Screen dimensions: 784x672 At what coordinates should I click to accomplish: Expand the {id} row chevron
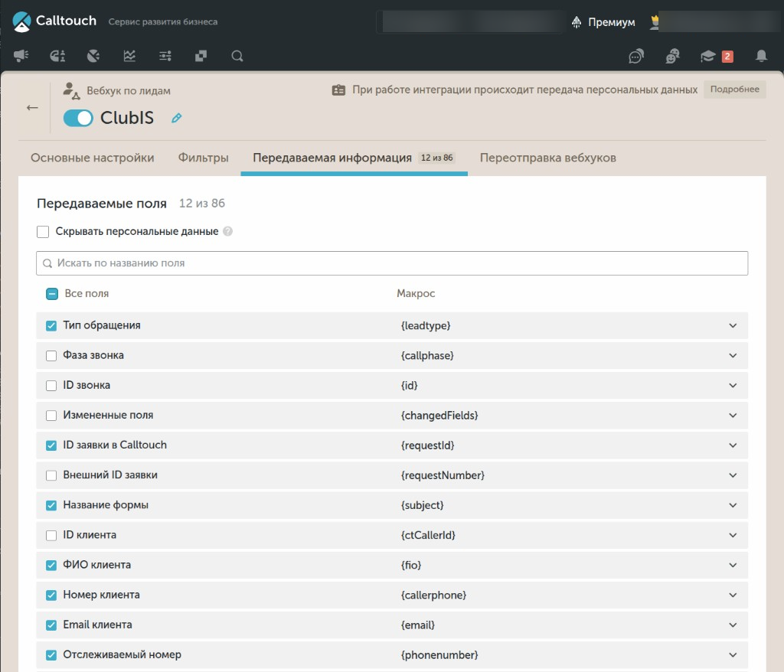(733, 386)
